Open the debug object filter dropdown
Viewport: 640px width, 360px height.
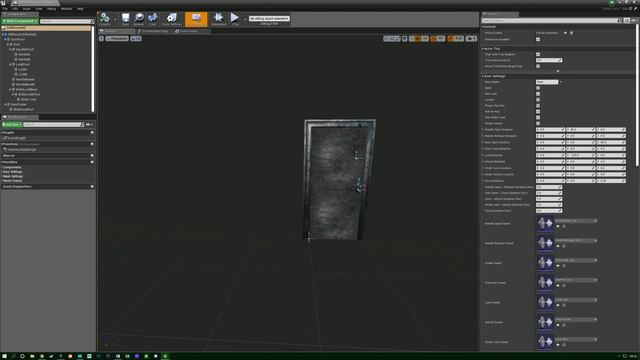(x=269, y=18)
